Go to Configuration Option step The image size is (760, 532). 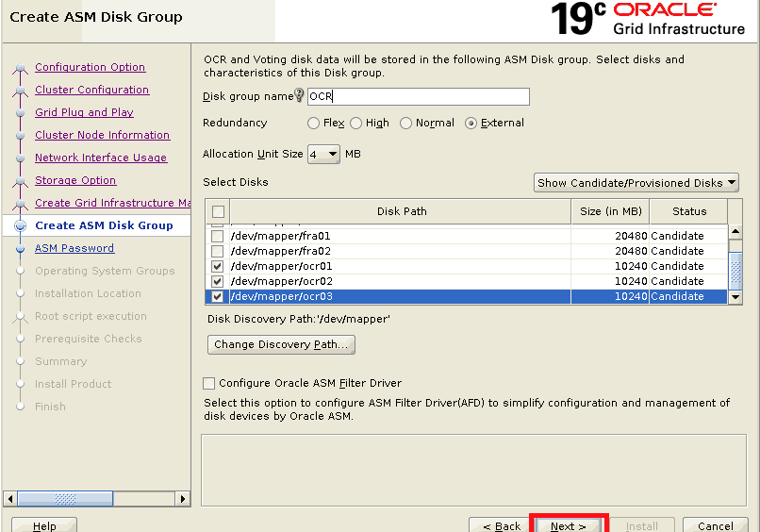91,67
